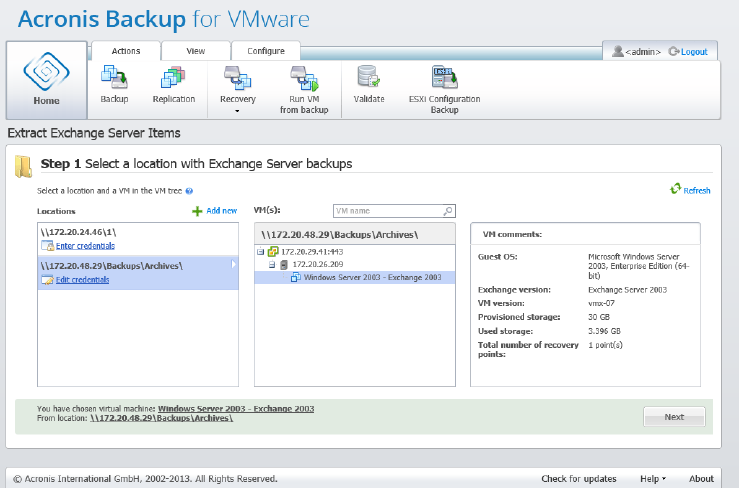Viewport: 739px width, 488px height.
Task: Click the Acronis copyright footer text
Action: (x=145, y=479)
